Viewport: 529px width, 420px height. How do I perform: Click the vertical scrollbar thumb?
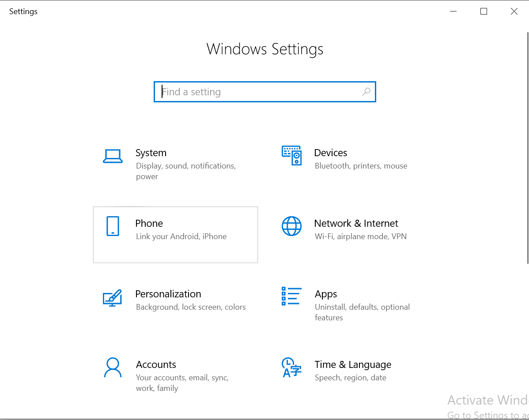pyautogui.click(x=528, y=148)
